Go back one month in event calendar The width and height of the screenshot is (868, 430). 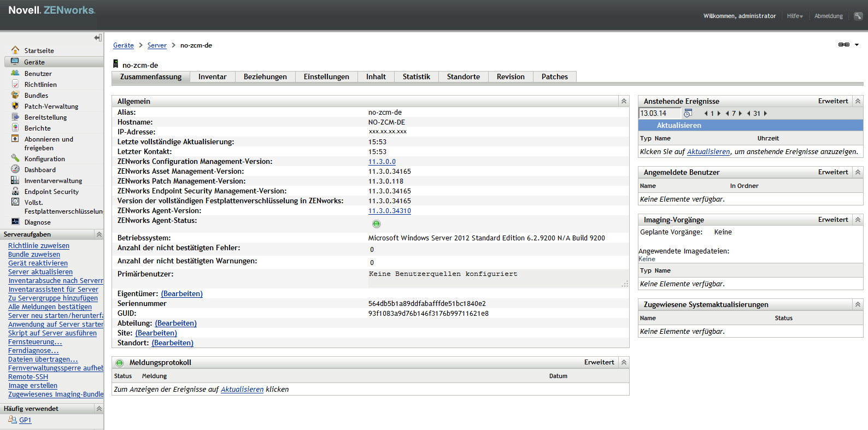pyautogui.click(x=748, y=114)
